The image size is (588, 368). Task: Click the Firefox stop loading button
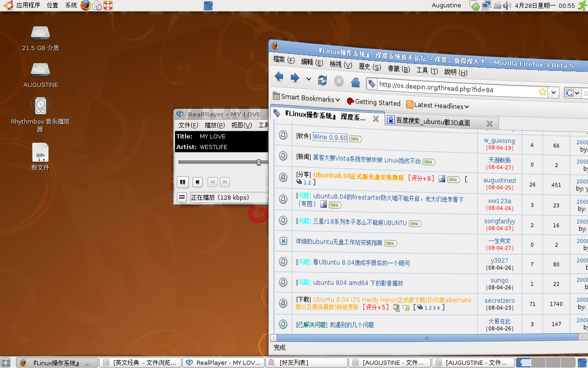tap(339, 81)
